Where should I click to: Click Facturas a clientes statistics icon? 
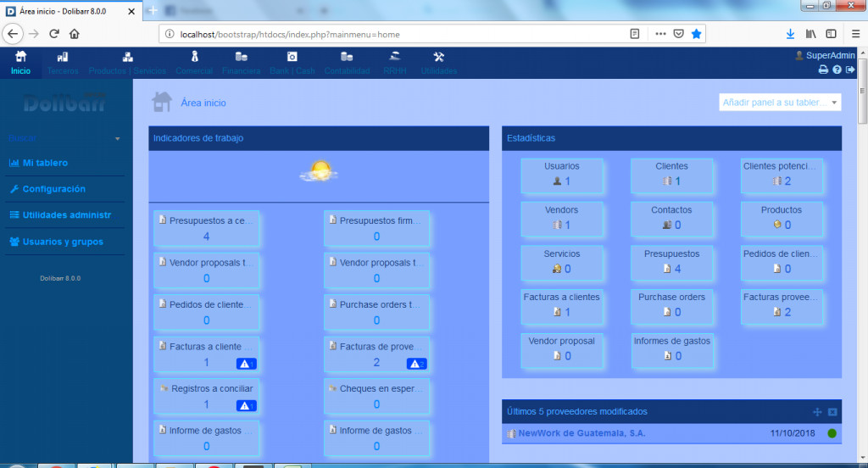(x=557, y=312)
